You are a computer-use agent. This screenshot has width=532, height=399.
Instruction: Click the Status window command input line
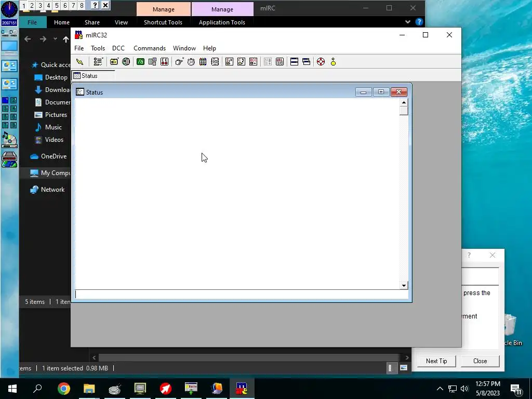241,294
